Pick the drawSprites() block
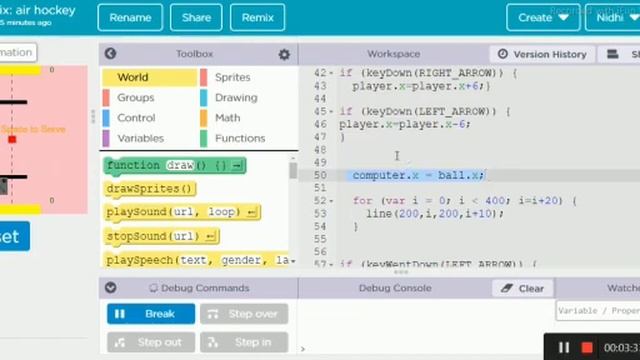 (x=150, y=189)
